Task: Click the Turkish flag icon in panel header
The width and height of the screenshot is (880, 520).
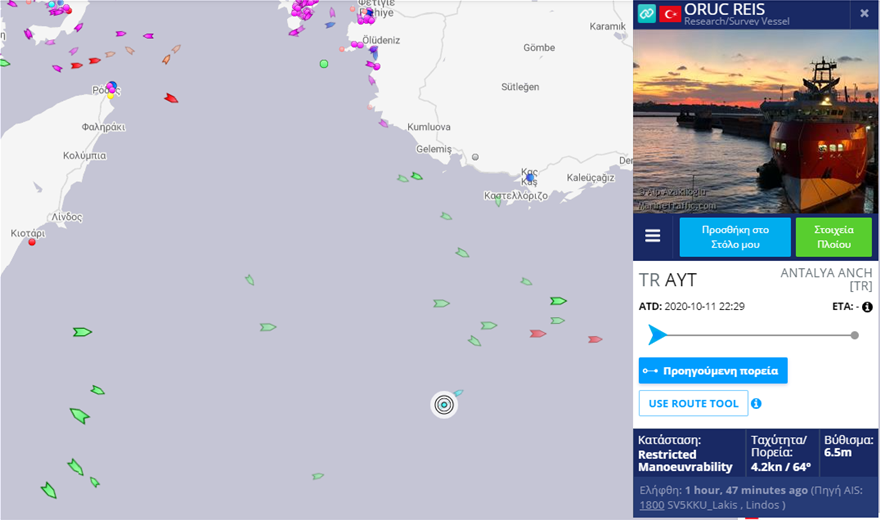Action: click(x=669, y=13)
